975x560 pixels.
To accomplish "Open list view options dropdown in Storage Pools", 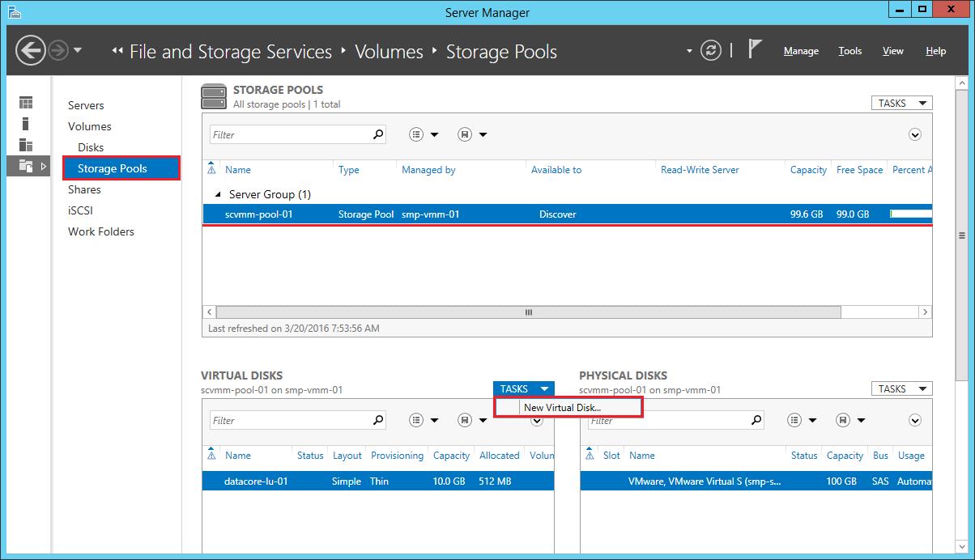I will (x=424, y=134).
